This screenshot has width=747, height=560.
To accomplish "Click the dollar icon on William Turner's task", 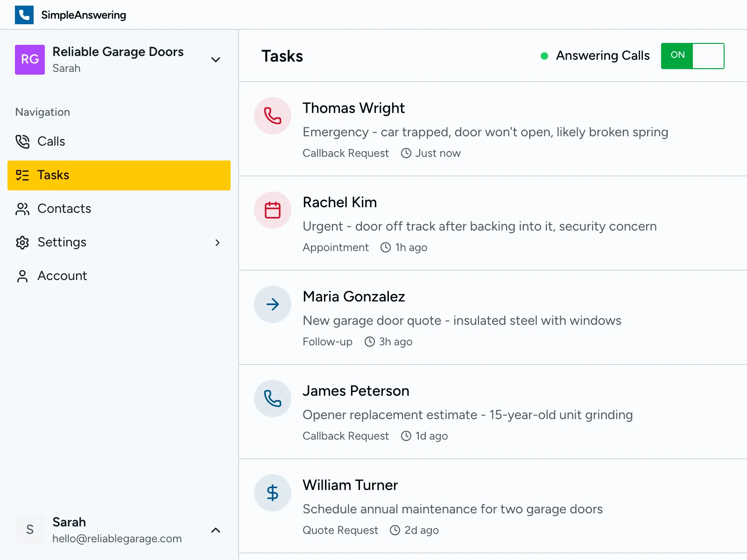I will [272, 493].
